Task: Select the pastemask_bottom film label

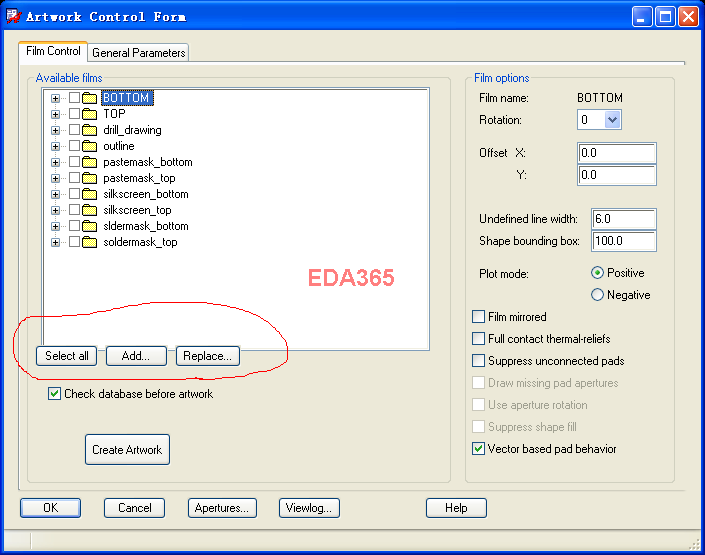Action: point(148,162)
